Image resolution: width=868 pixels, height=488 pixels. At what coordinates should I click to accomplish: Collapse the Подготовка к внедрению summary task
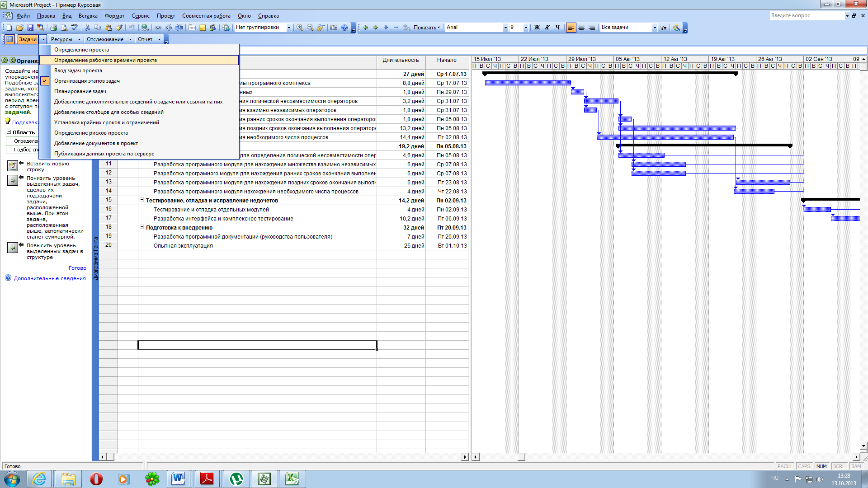(142, 227)
